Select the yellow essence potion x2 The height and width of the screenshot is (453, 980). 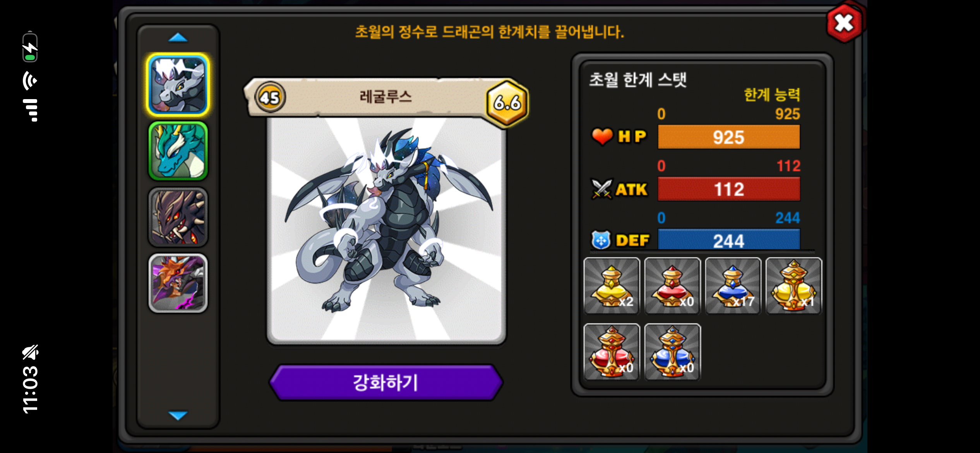[612, 286]
